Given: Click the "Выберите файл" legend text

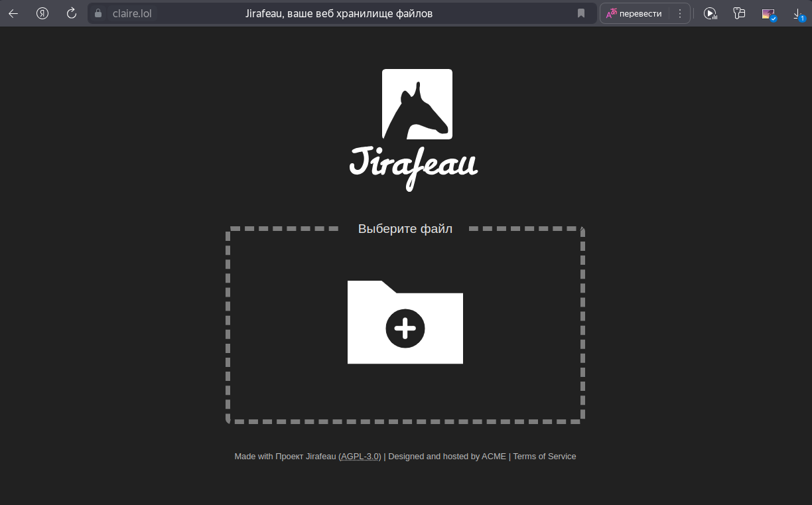Looking at the screenshot, I should click(x=405, y=229).
